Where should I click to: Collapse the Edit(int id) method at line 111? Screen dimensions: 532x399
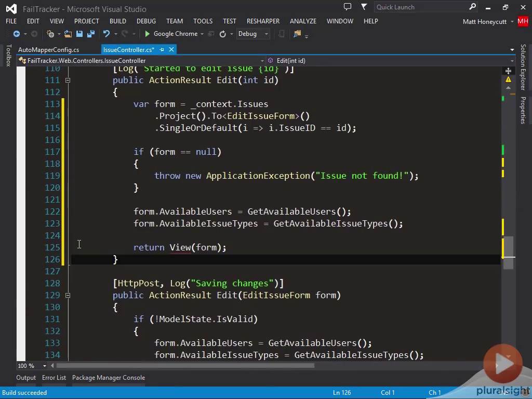coord(68,81)
